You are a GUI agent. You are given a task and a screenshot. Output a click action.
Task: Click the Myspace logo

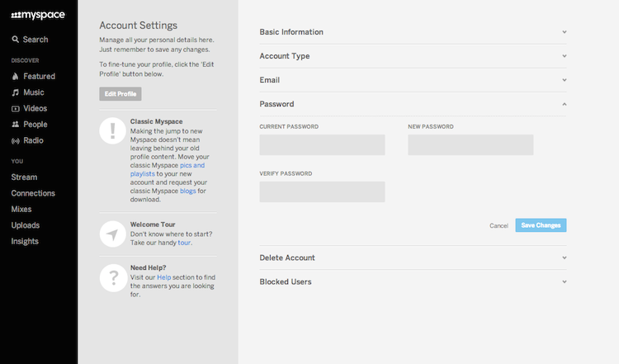tap(38, 16)
